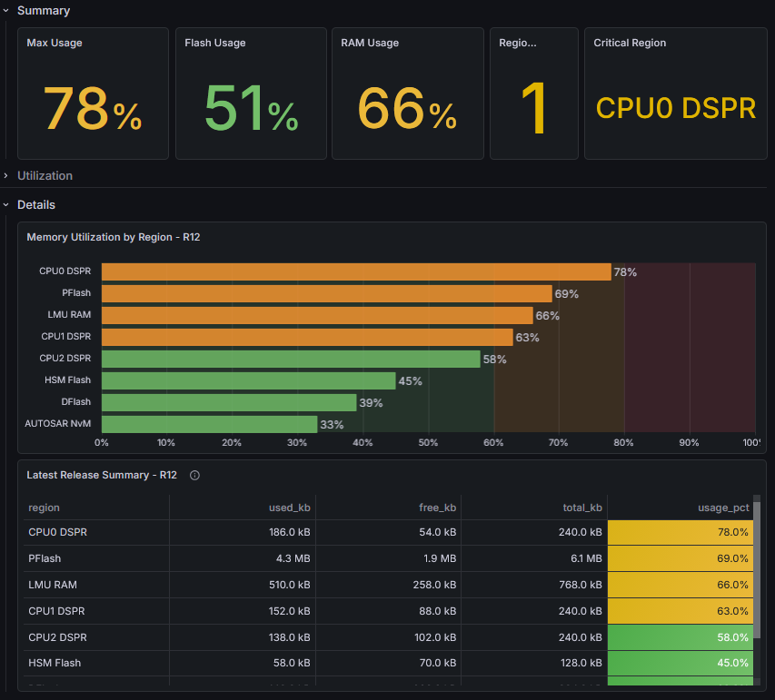The height and width of the screenshot is (700, 775).
Task: Click the 54.0 kB free_kb cell
Action: coord(389,533)
